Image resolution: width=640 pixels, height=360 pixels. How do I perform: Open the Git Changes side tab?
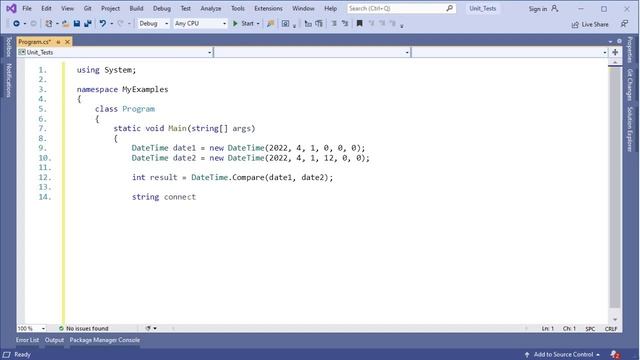630,84
